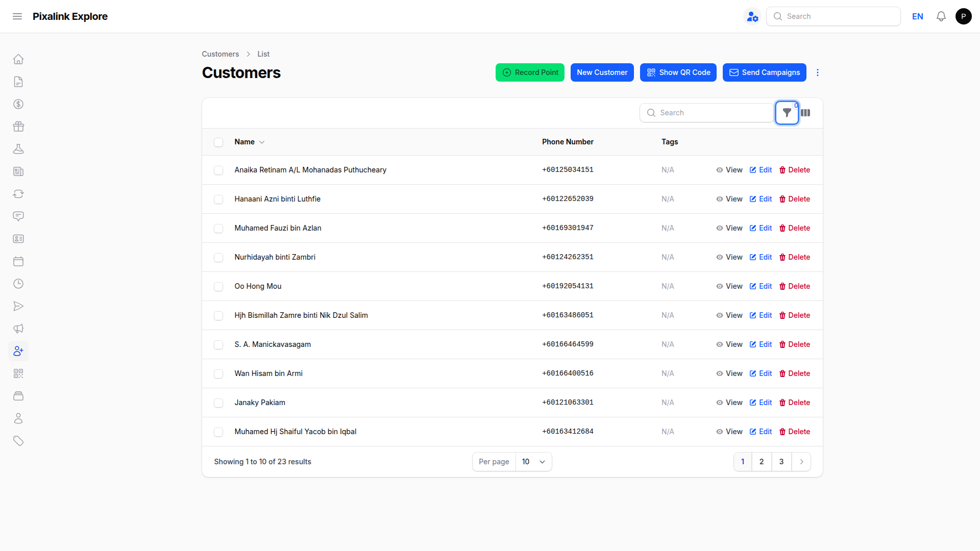980x551 pixels.
Task: Tick checkbox for S. A. Manickavasagam
Action: 218,345
